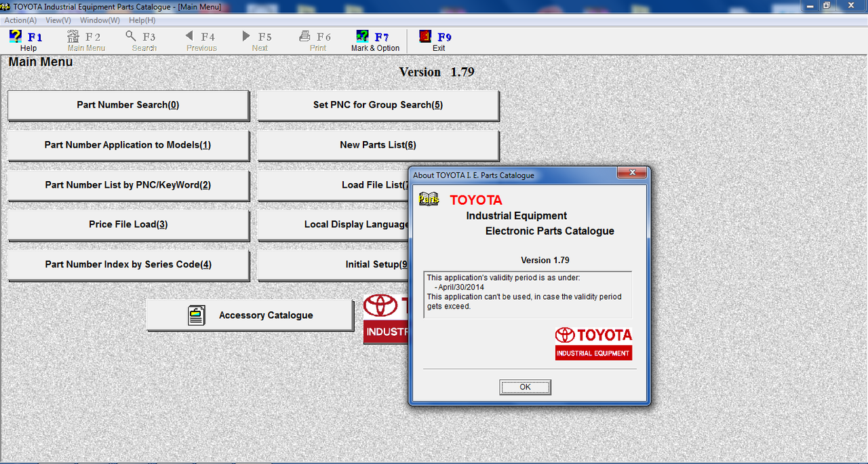Click the Accessory Catalogue document icon
The height and width of the screenshot is (464, 868).
coord(197,315)
